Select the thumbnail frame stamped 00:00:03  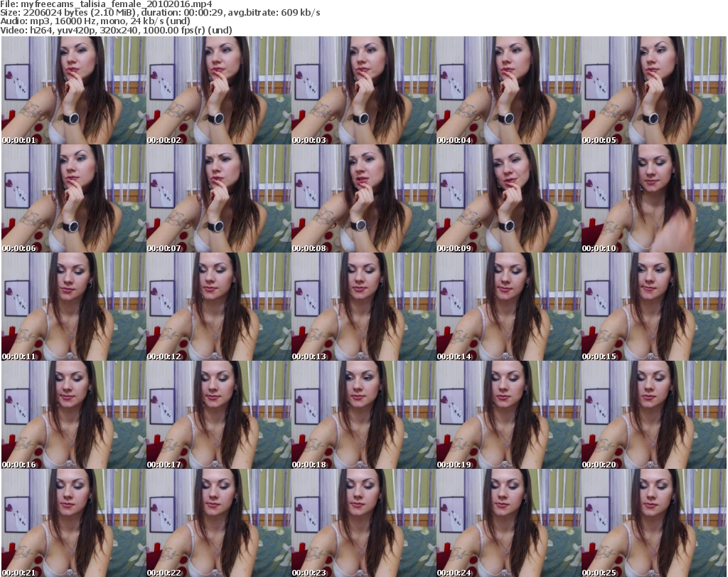(x=363, y=90)
